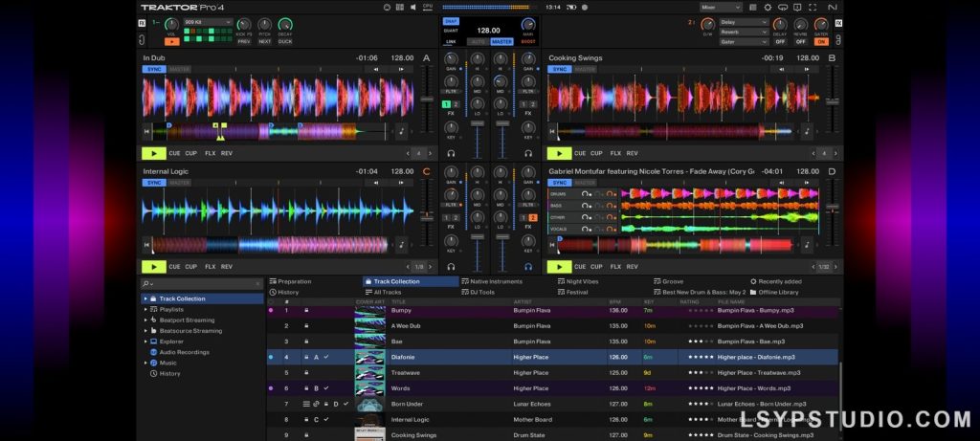Jump to track start on Deck A
Viewport: 980px width, 441px height.
coord(146,132)
